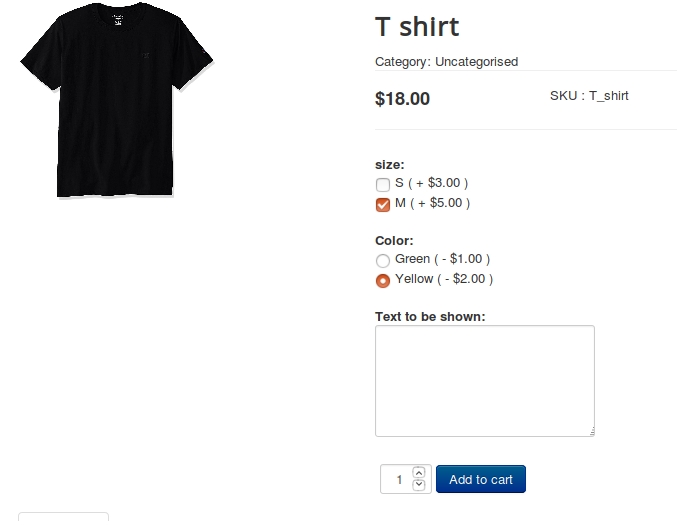Click the Yellow ( - $2.00 ) label
Screen dimensions: 677x526
(x=444, y=279)
